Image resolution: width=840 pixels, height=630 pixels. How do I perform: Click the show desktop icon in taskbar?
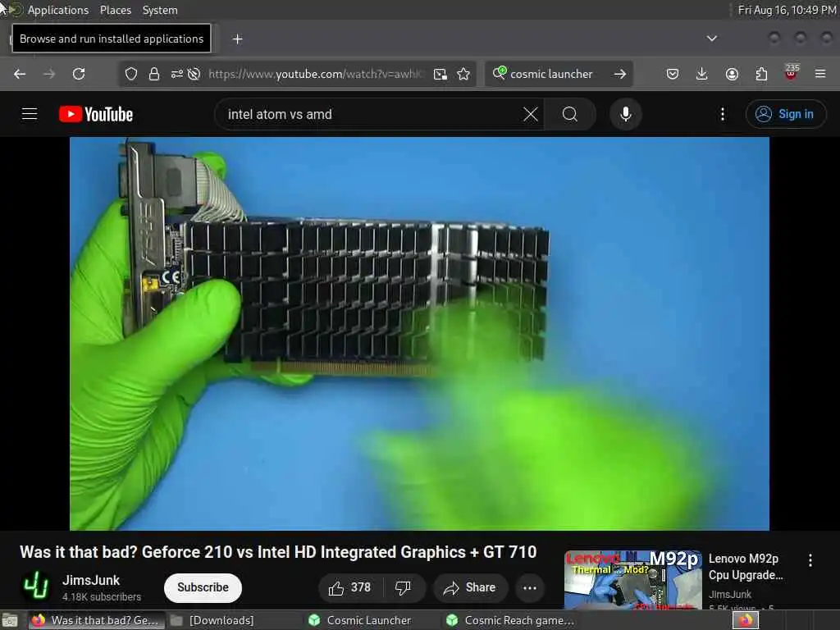[10, 621]
